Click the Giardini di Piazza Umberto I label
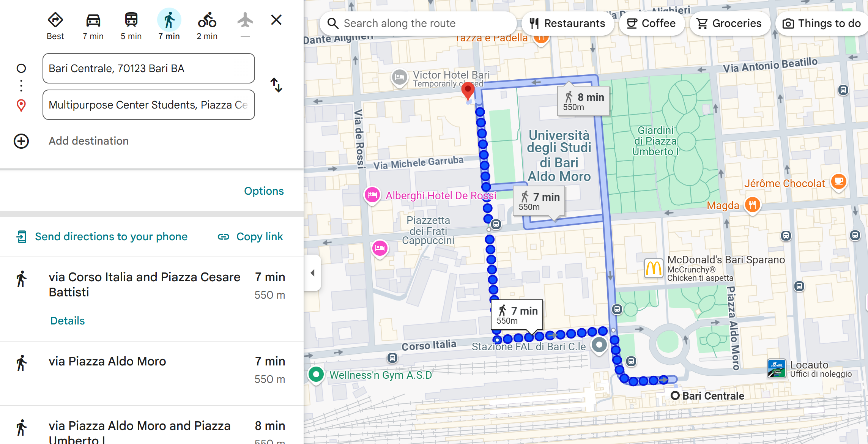The height and width of the screenshot is (444, 868). pyautogui.click(x=655, y=141)
